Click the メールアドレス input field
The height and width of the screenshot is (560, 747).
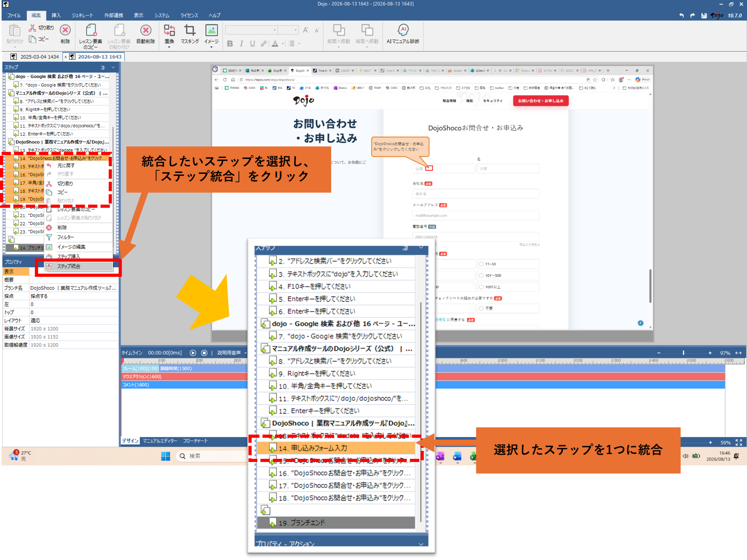click(x=476, y=215)
